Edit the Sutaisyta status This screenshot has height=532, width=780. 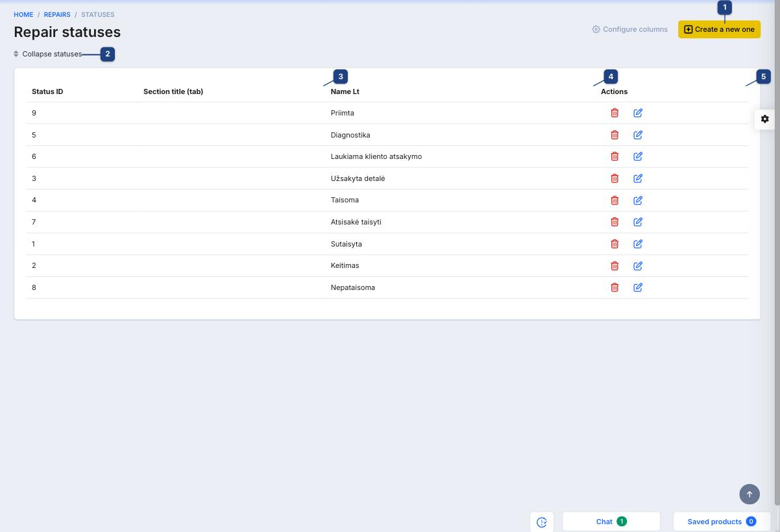coord(638,244)
